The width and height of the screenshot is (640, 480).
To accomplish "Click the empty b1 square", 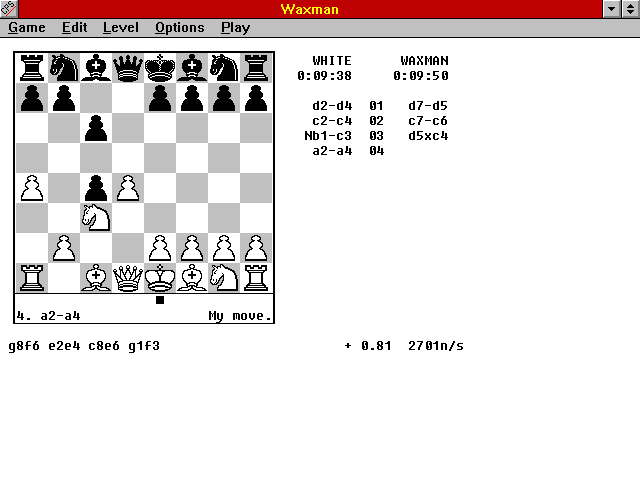I will [x=64, y=278].
